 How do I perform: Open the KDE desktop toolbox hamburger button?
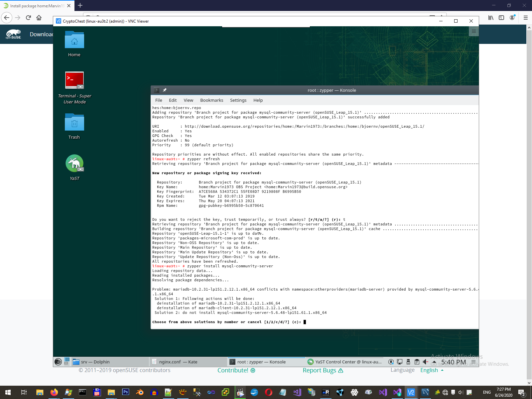click(474, 31)
